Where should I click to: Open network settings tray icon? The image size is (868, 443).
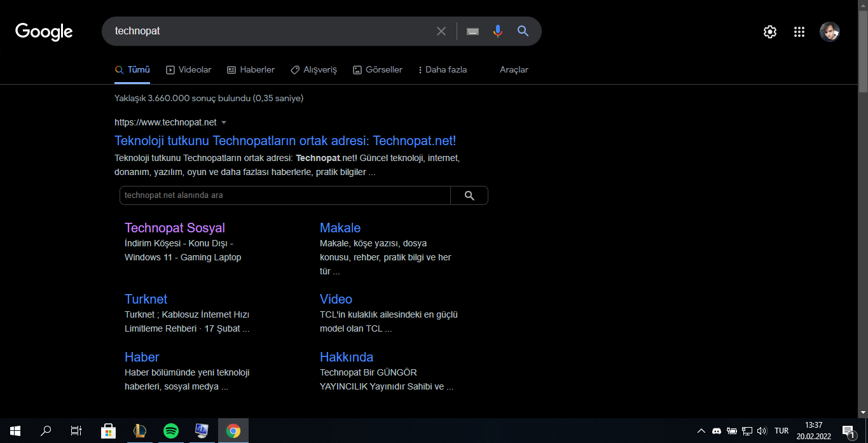click(x=747, y=431)
